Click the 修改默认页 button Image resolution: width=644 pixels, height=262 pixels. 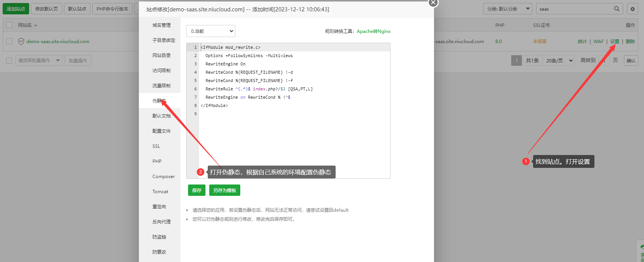pos(47,9)
